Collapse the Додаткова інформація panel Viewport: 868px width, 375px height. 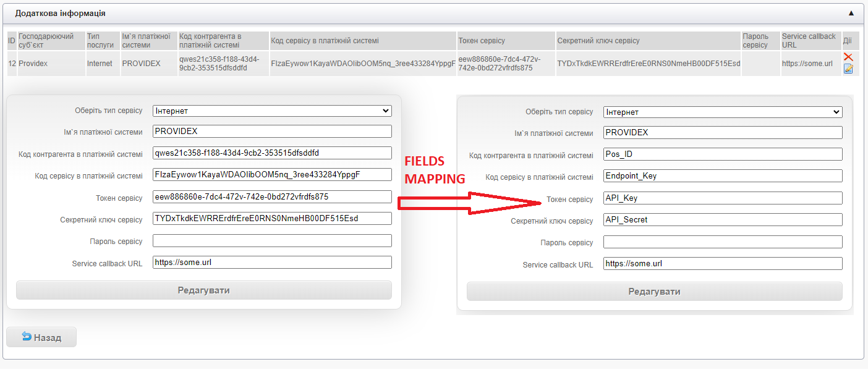[x=851, y=13]
